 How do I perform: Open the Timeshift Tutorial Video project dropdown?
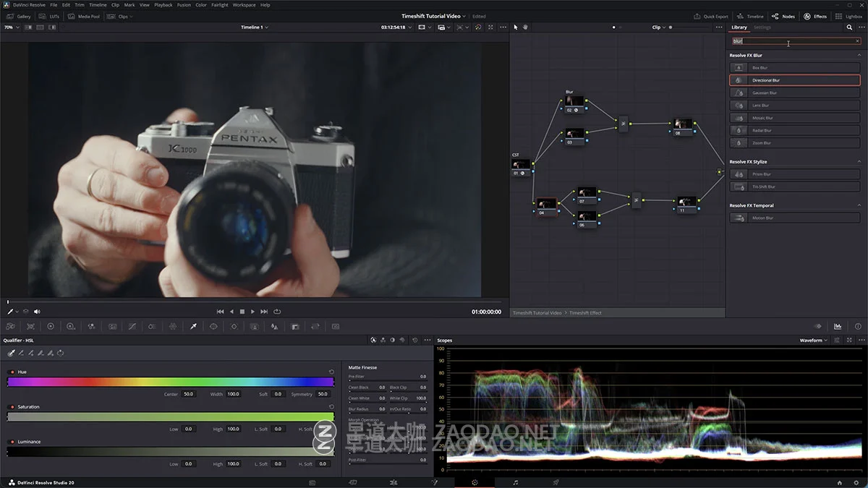434,16
